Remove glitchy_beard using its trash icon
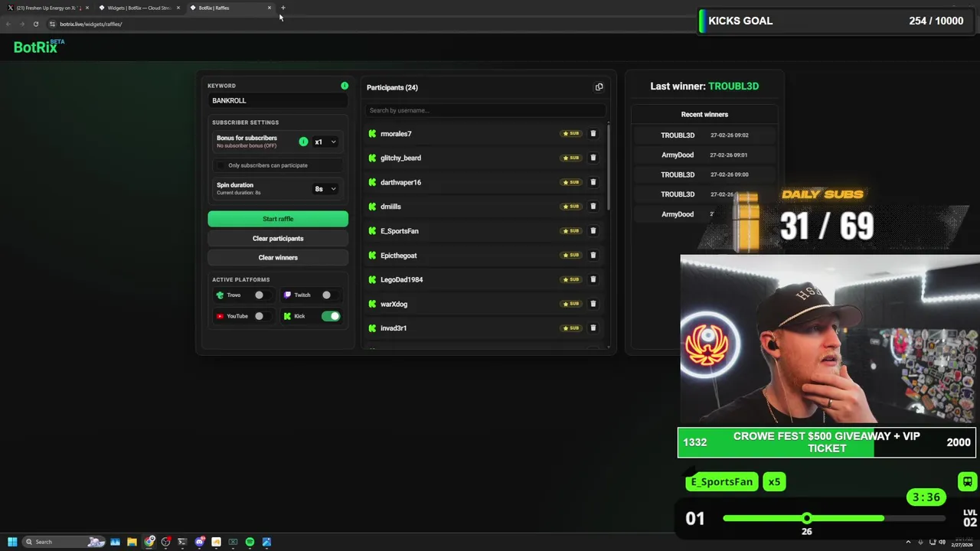Screen dimensions: 980x551 (x=593, y=158)
